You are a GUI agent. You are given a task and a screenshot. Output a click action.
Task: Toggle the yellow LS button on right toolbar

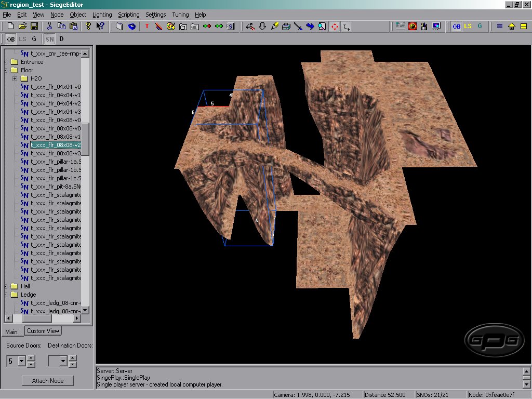pos(468,26)
